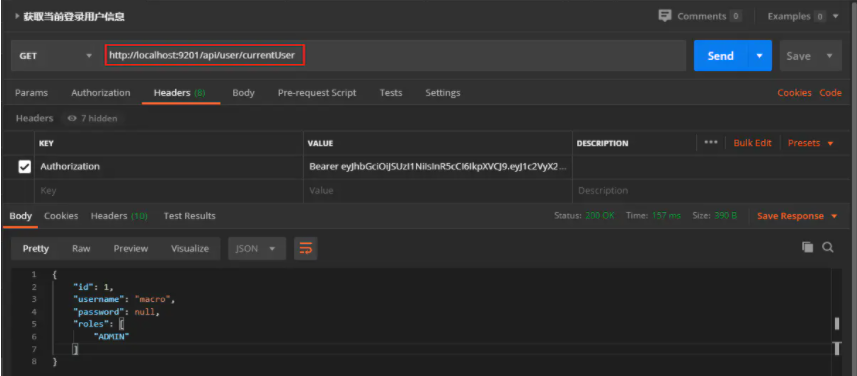Screen dimensions: 857x376
Task: Select the request Headers (8) tab
Action: 179,93
